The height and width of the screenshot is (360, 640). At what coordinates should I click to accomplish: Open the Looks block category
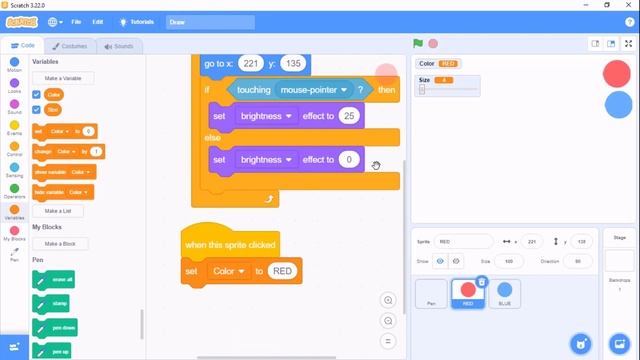tap(14, 86)
